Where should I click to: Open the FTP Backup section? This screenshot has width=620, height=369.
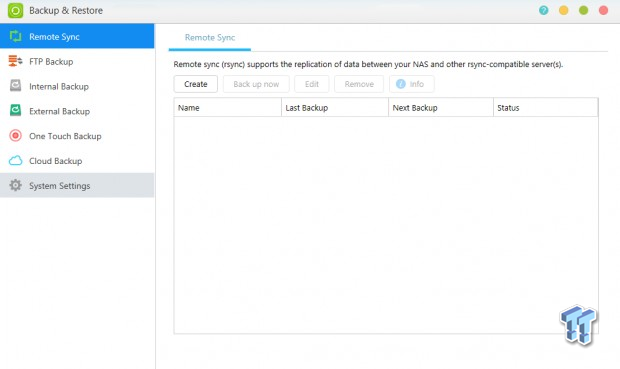coord(77,61)
